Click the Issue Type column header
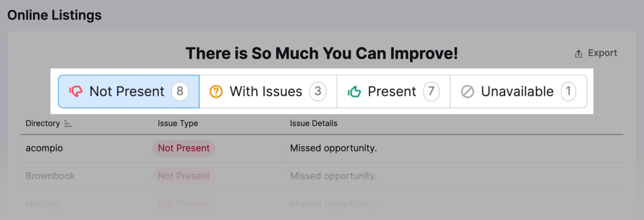The image size is (644, 220). [x=178, y=124]
